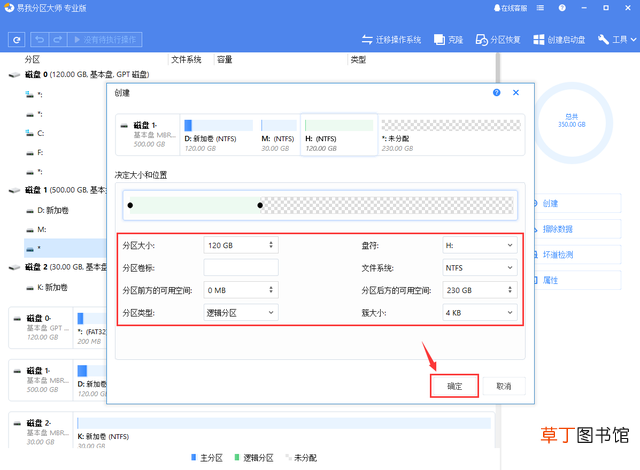Open the 克隆 clone tool
The image size is (640, 470).
tap(448, 40)
